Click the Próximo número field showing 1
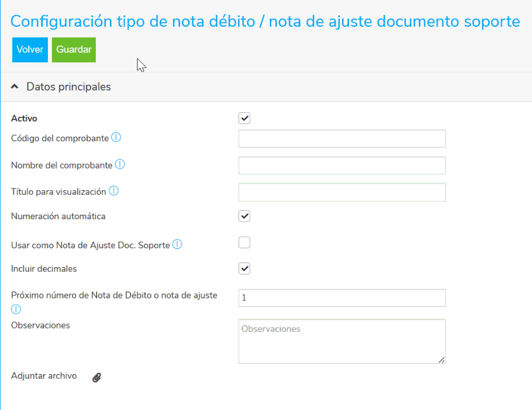The image size is (532, 410). [x=342, y=298]
